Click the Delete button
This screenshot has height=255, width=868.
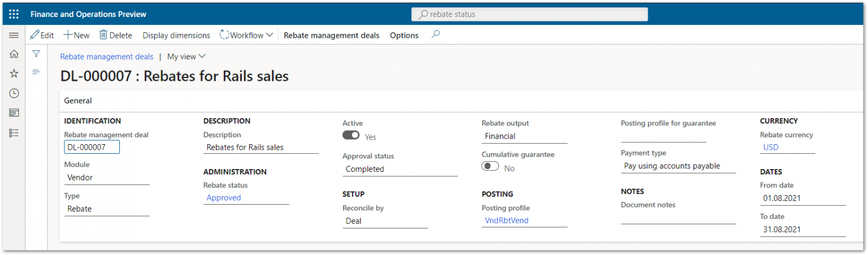tap(116, 35)
